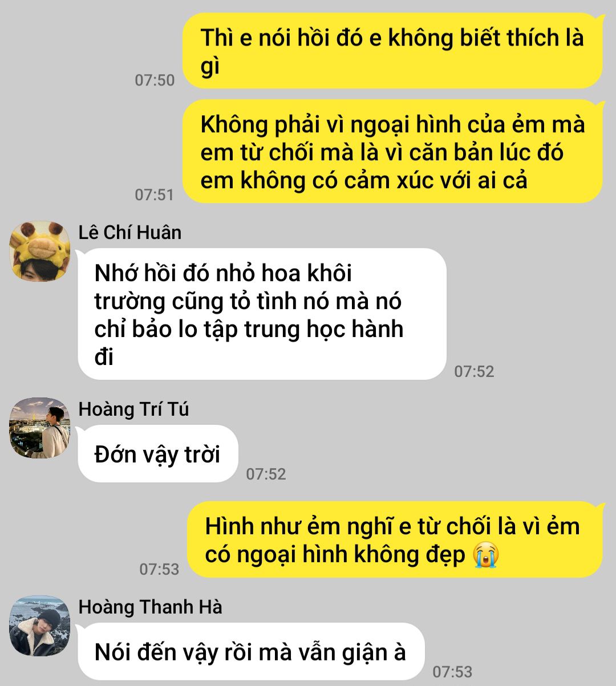
Task: Tap the 'Thì e nói hồi đó' yellow bubble
Action: pos(392,51)
